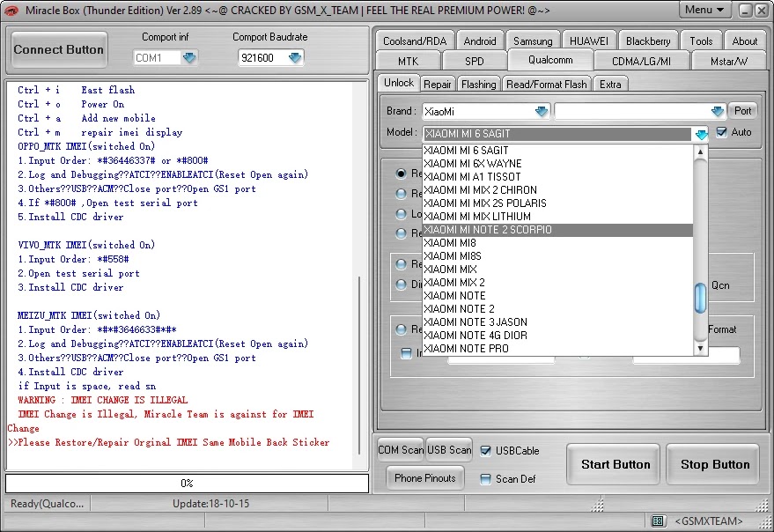The image size is (774, 532).
Task: Select the second radio button starting with Re
Action: [x=401, y=193]
